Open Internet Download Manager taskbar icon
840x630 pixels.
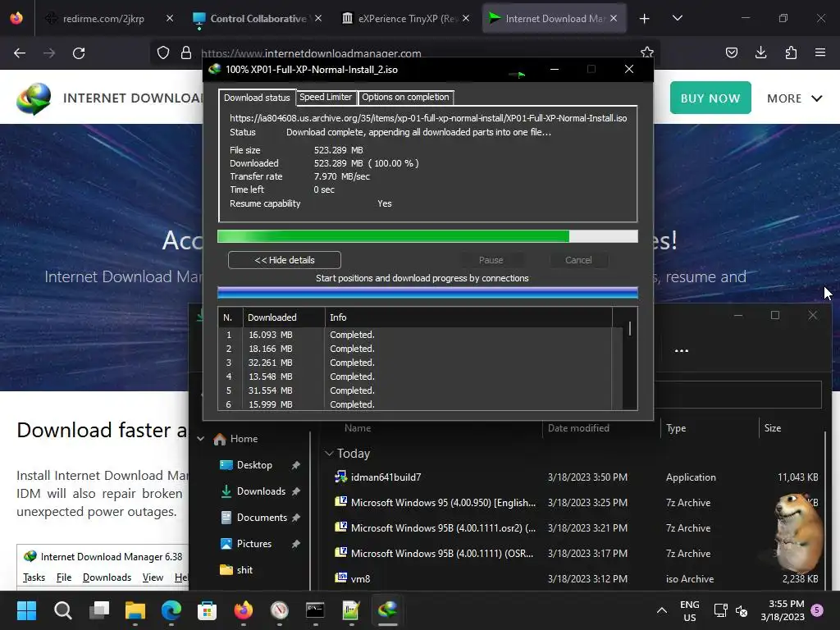[x=387, y=610]
